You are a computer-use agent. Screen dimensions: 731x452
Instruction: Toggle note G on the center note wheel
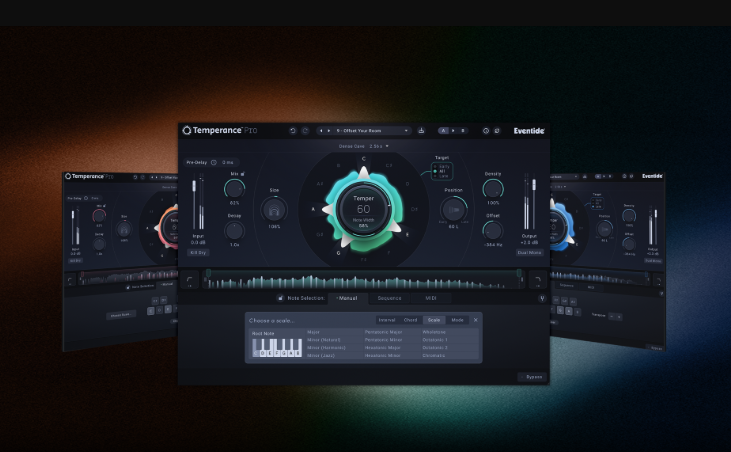338,253
